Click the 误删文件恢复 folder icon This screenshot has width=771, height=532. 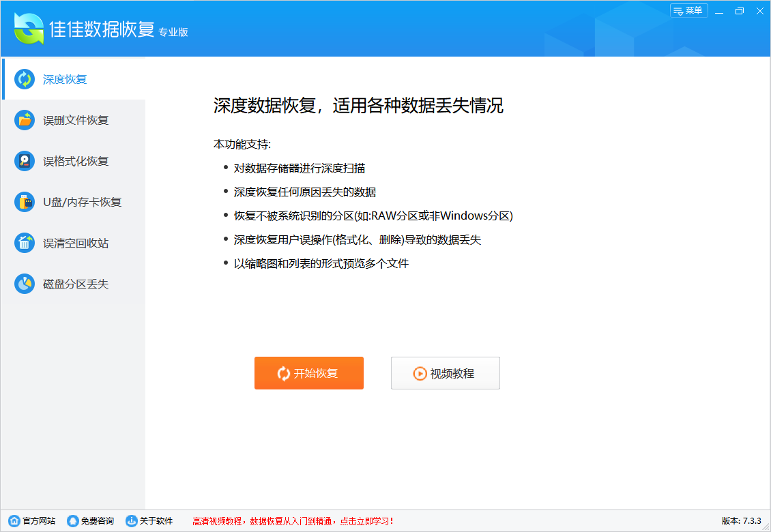tap(25, 120)
